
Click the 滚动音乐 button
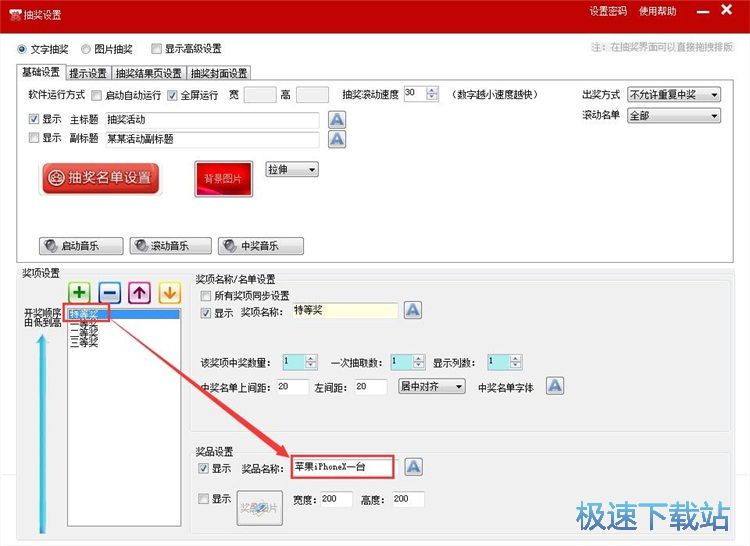170,246
